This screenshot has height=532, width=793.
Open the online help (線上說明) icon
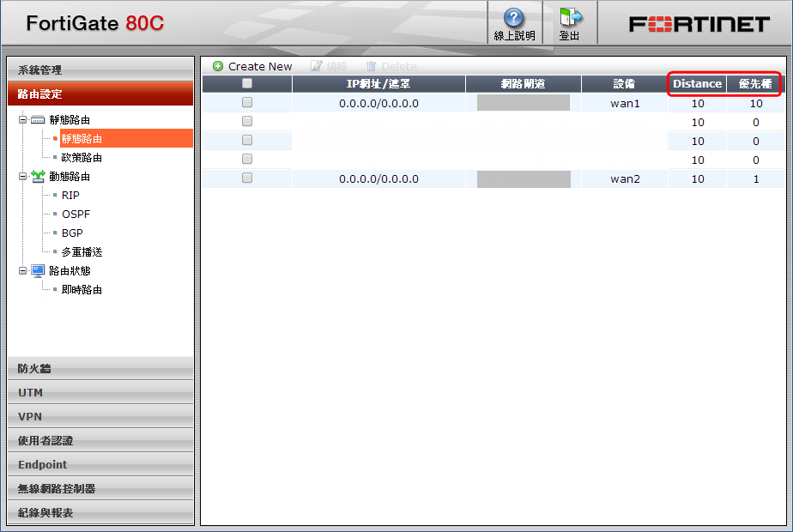[513, 18]
